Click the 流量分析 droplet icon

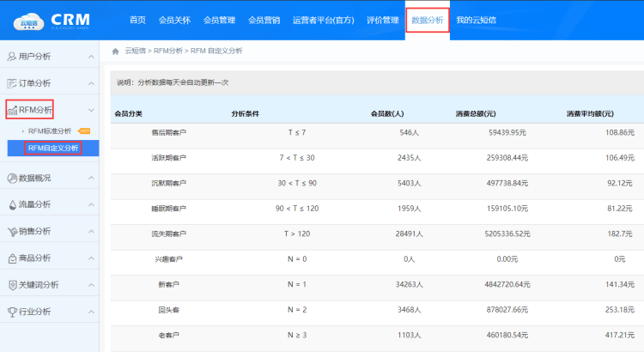tap(12, 204)
